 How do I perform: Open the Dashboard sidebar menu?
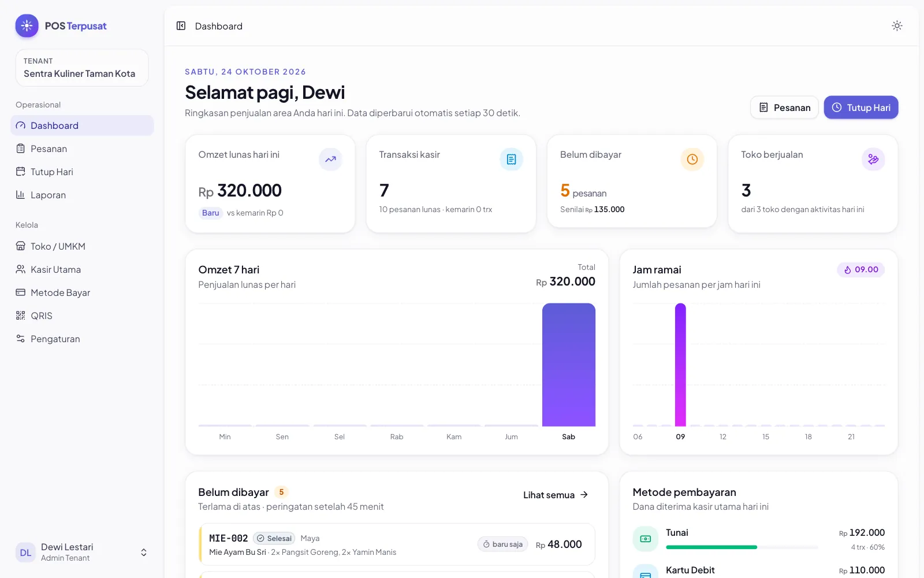82,125
